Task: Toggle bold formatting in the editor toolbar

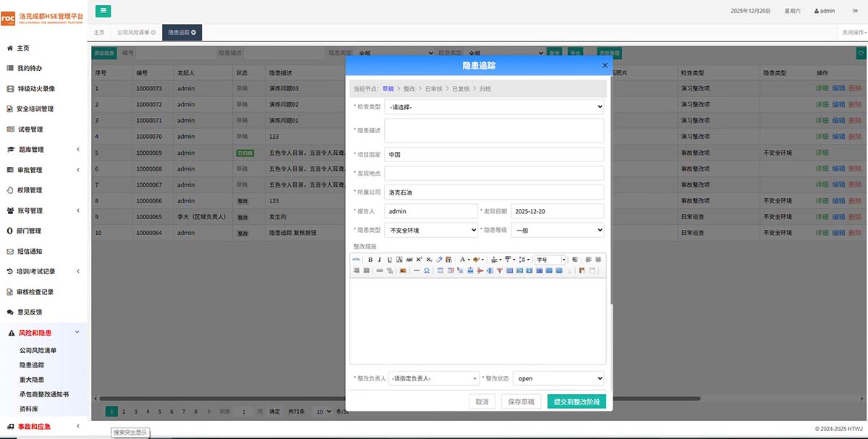Action: click(x=370, y=259)
